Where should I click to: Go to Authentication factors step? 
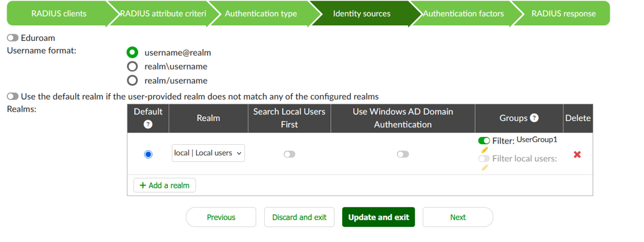coord(463,14)
